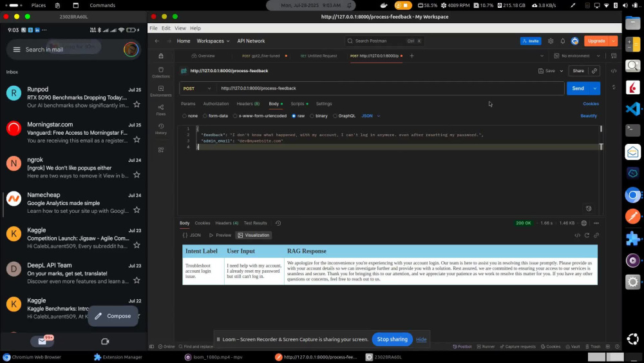644x363 pixels.
Task: Show response Test Results tab
Action: pos(255,223)
